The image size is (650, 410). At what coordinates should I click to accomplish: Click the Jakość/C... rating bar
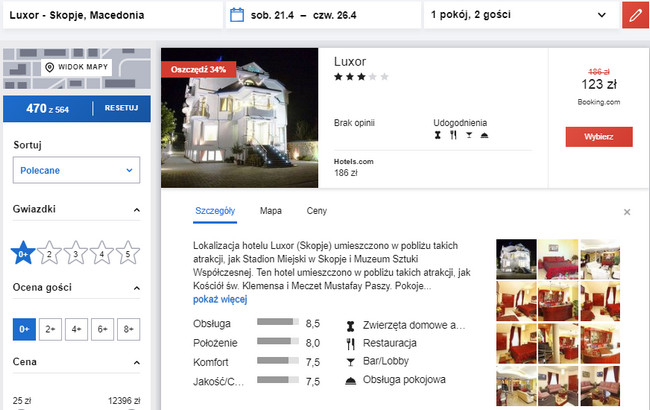278,380
